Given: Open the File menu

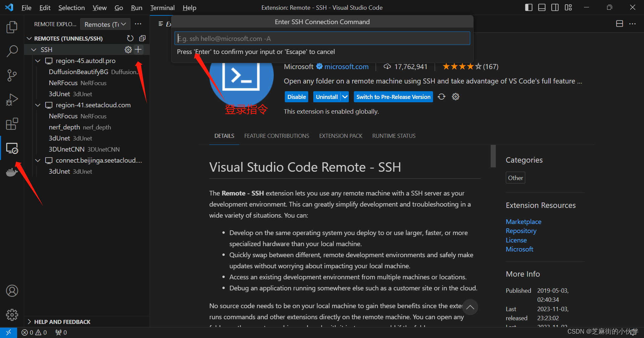Looking at the screenshot, I should click(x=26, y=7).
